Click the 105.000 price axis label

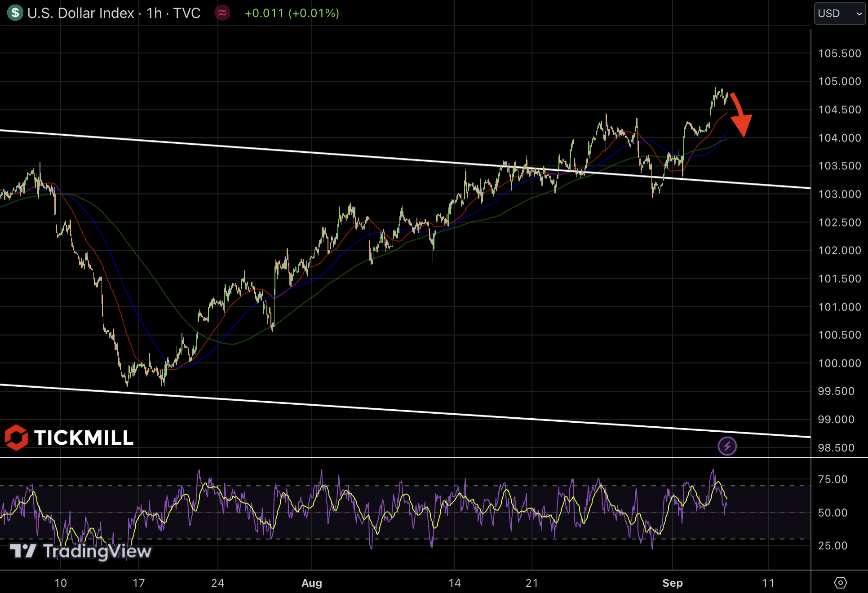839,81
